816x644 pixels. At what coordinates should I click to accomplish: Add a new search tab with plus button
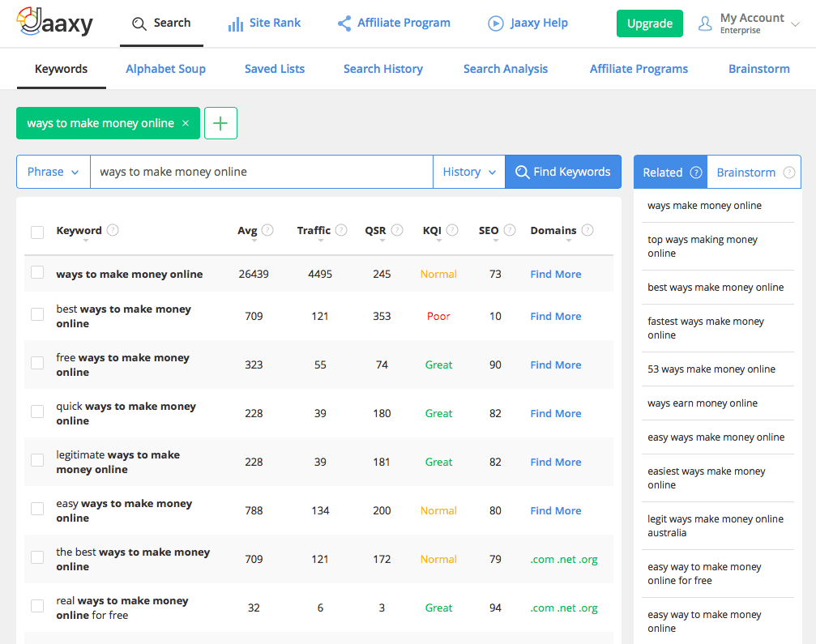click(x=220, y=123)
